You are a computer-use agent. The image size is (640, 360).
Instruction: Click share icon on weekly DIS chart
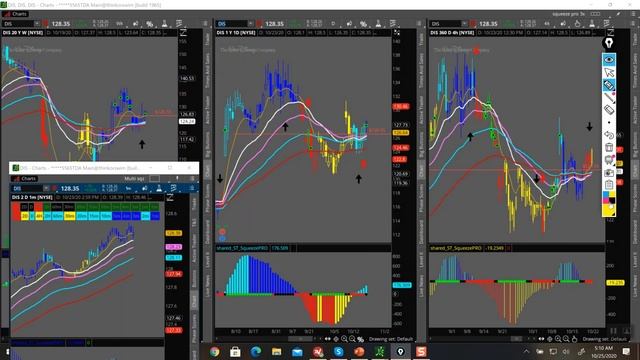(135, 24)
